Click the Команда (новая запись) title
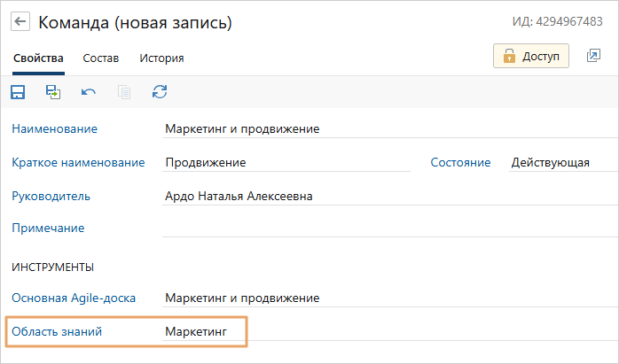The height and width of the screenshot is (364, 619). [135, 22]
